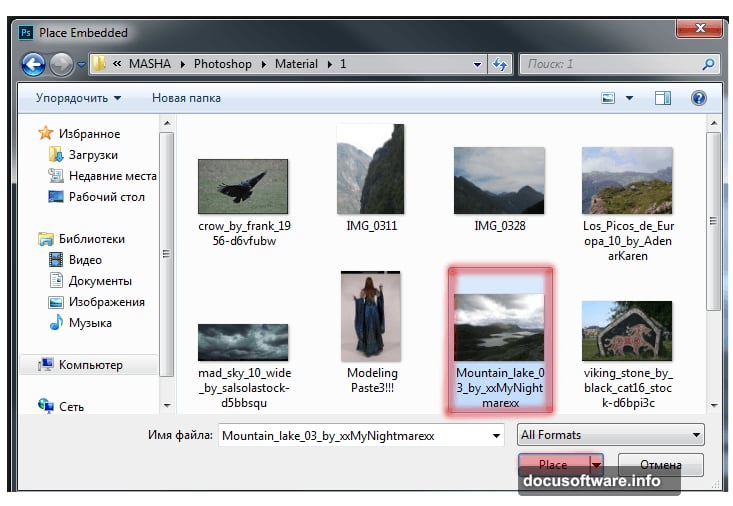Open the file name dropdown arrow
The image size is (733, 506).
(x=496, y=436)
